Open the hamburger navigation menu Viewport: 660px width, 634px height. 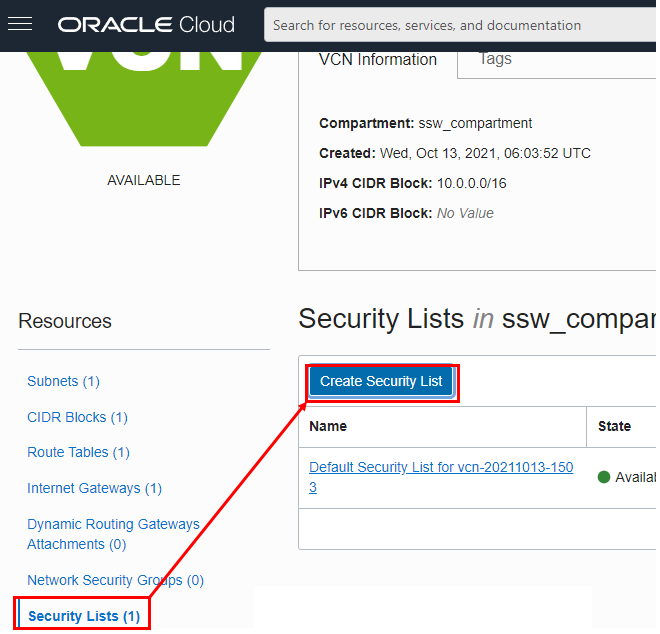tap(20, 24)
